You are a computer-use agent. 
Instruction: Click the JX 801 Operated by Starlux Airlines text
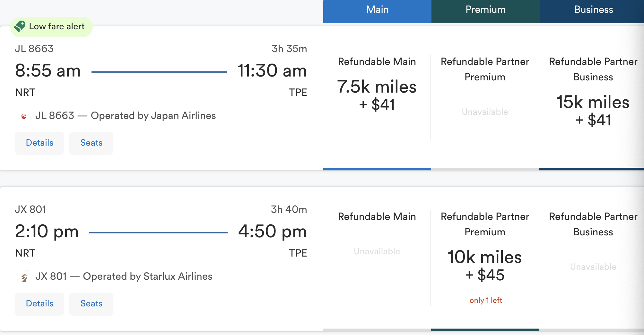pyautogui.click(x=124, y=276)
